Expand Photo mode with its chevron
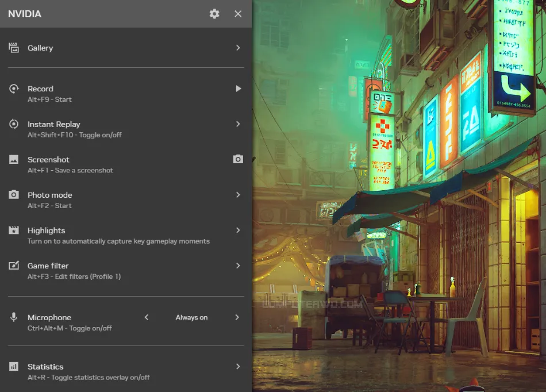This screenshot has height=392, width=546. click(x=238, y=195)
